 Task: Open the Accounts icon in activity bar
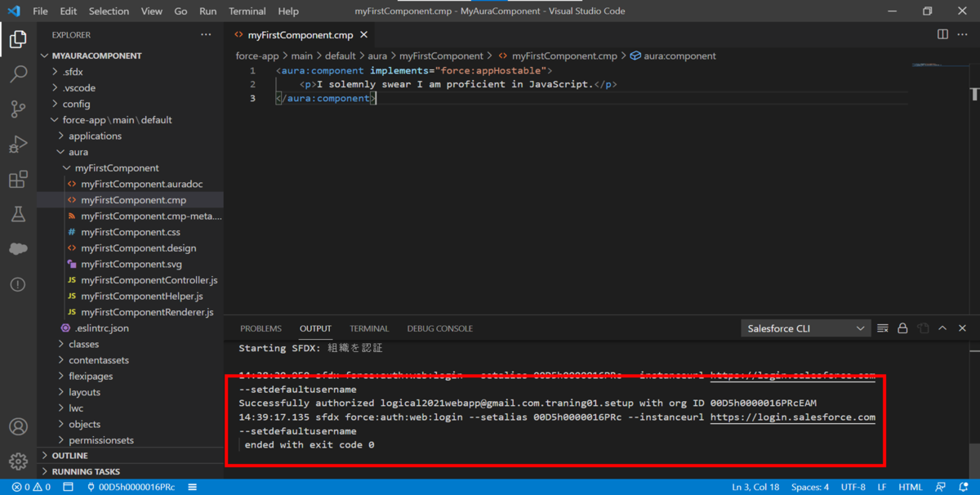(18, 427)
